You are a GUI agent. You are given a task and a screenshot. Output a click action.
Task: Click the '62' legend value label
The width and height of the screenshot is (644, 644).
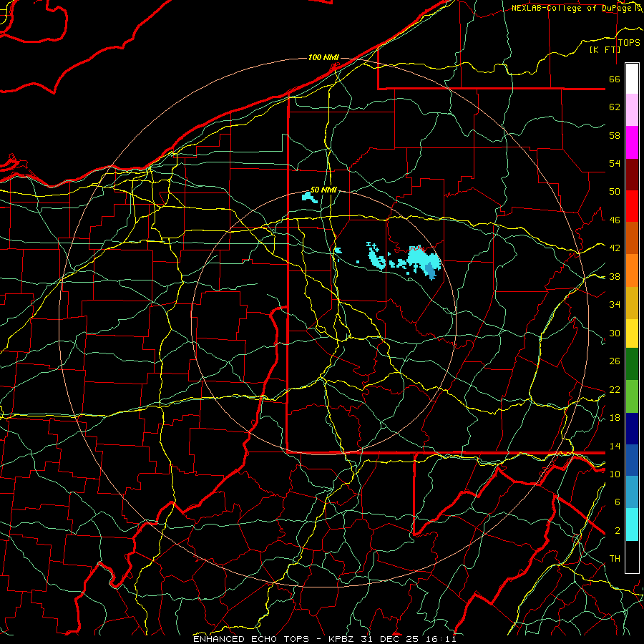[615, 107]
